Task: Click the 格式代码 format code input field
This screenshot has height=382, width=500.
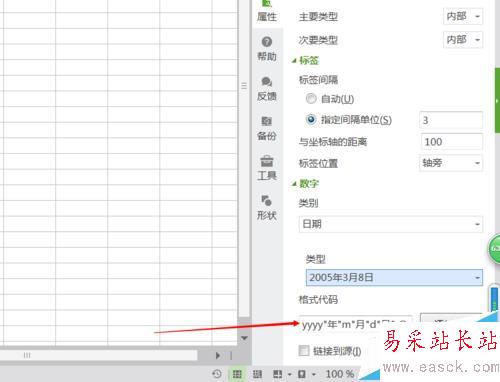Action: tap(355, 323)
